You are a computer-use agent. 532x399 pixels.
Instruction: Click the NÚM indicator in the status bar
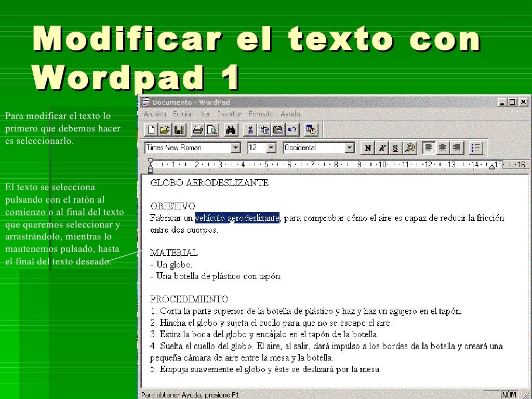pos(509,395)
